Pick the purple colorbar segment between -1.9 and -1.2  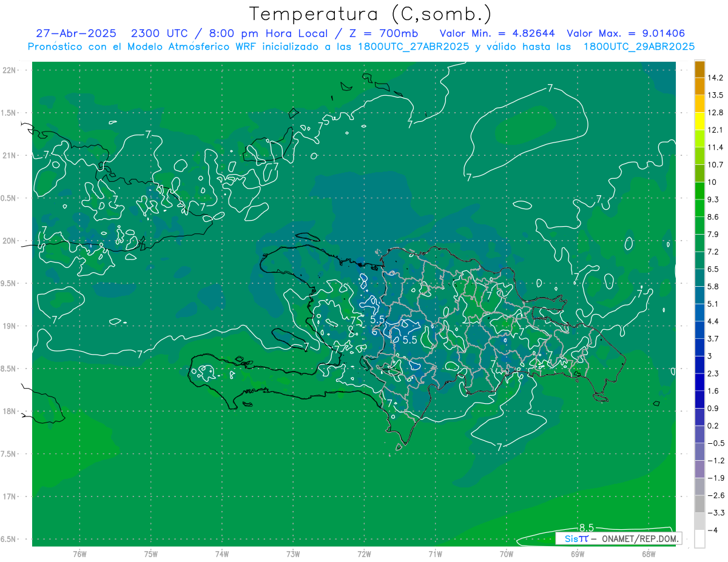699,469
